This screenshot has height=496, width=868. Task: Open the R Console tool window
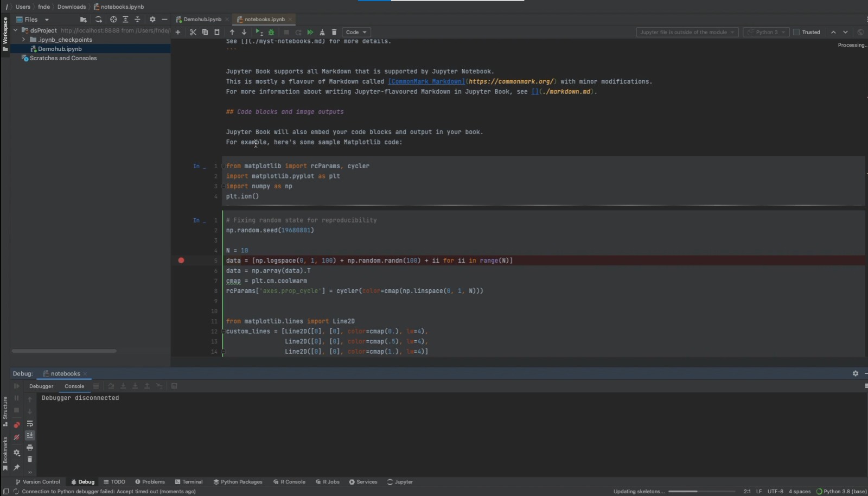289,482
